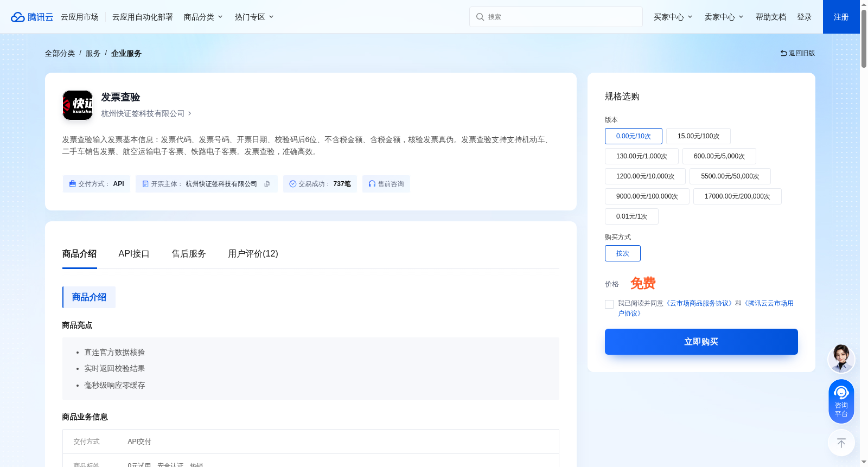Click the 立即购买 button
The width and height of the screenshot is (868, 467).
701,342
